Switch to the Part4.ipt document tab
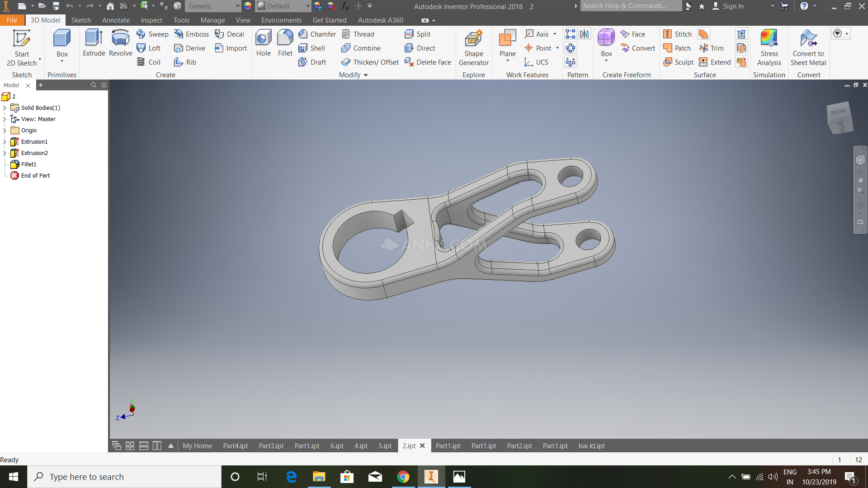 236,446
